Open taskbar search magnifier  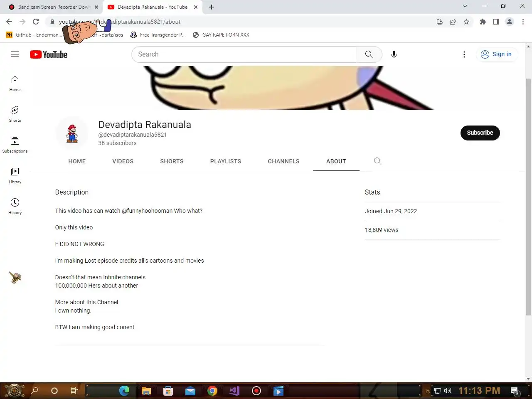point(35,391)
